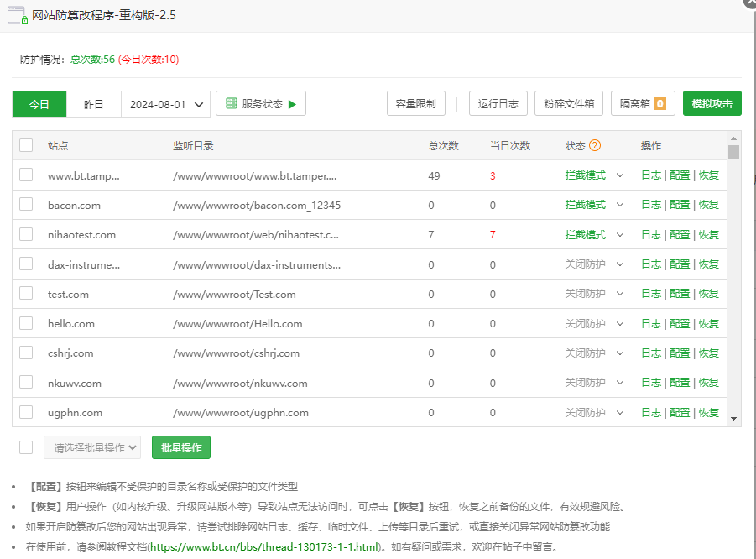Image resolution: width=756 pixels, height=559 pixels.
Task: Check the box for bacon.com row
Action: click(26, 205)
